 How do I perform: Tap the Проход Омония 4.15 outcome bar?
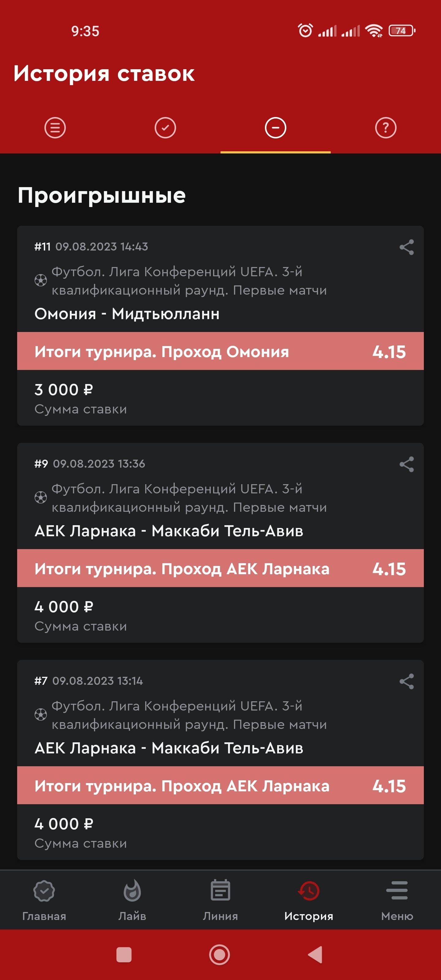pyautogui.click(x=220, y=351)
